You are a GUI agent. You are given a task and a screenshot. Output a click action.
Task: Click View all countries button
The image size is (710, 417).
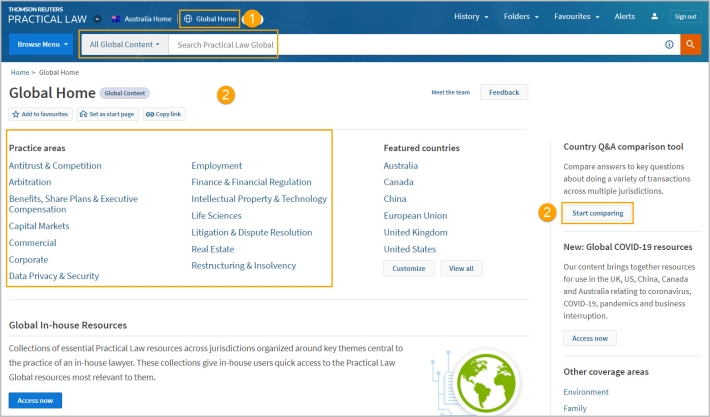click(461, 268)
